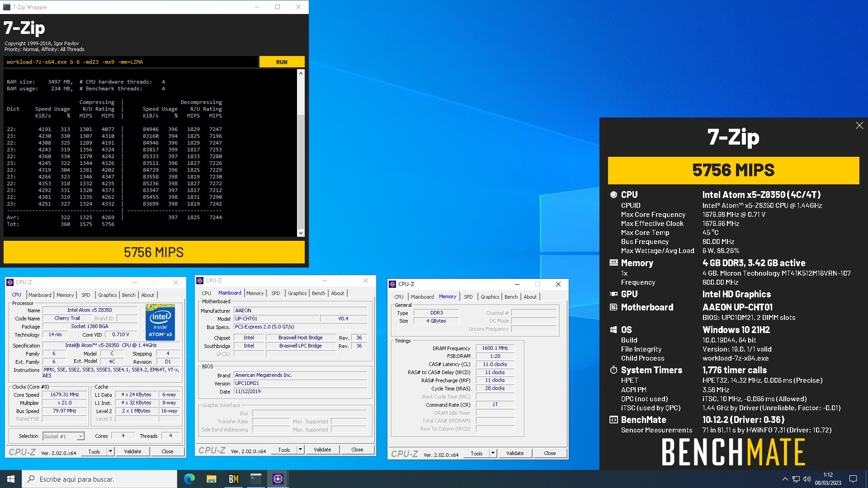Screen dimensions: 868x488
Task: Click the network icon in the system tray
Action: click(x=796, y=479)
